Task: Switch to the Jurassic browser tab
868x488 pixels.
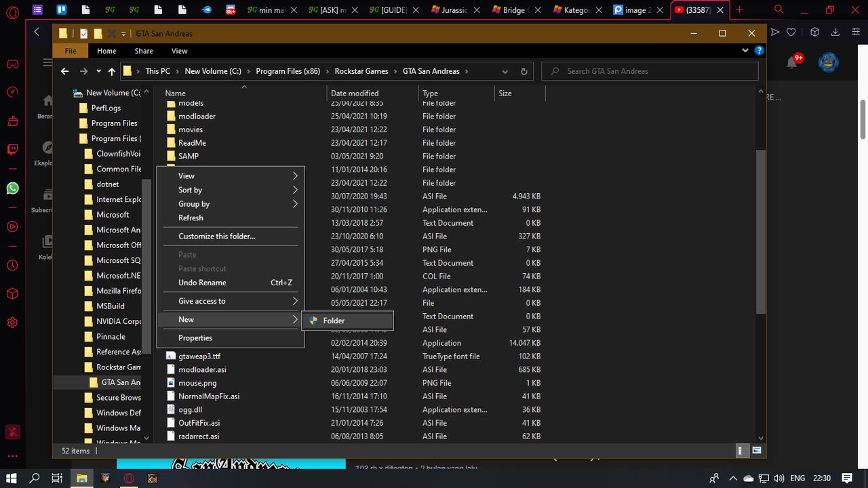Action: pyautogui.click(x=454, y=10)
